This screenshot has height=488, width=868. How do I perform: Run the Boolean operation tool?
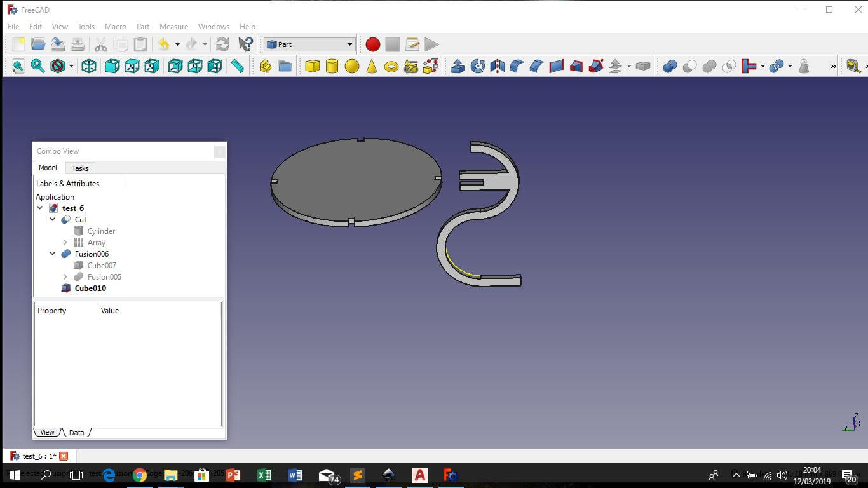tap(670, 66)
